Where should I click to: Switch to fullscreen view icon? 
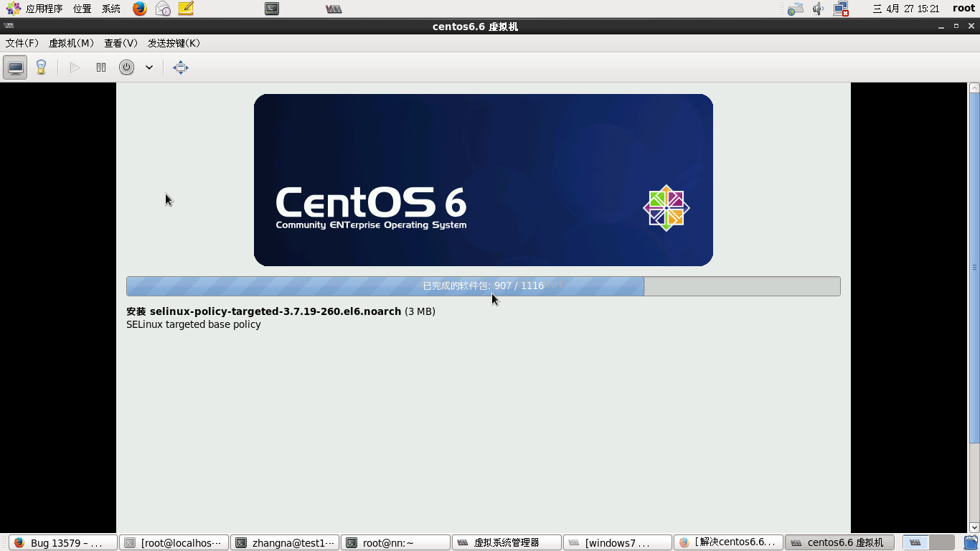(181, 67)
